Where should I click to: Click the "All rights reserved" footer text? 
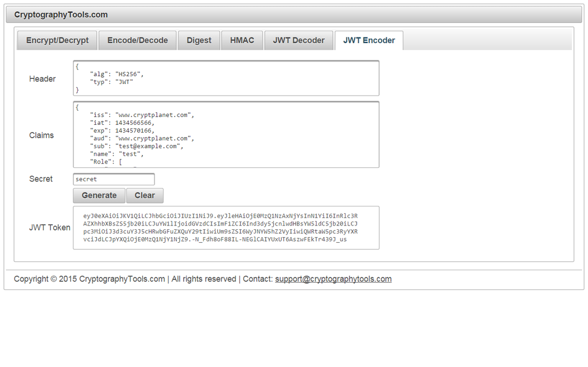click(x=204, y=279)
